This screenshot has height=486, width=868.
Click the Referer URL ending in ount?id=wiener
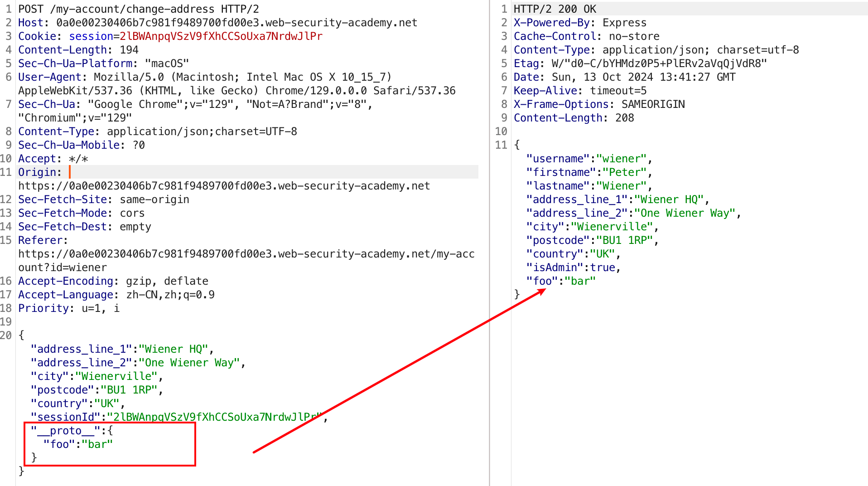point(246,261)
